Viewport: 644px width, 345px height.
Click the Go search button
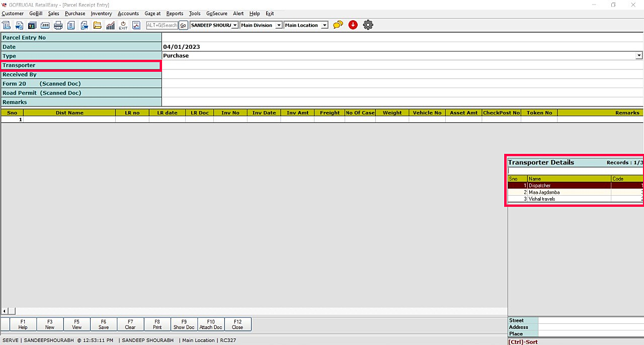[x=183, y=25]
